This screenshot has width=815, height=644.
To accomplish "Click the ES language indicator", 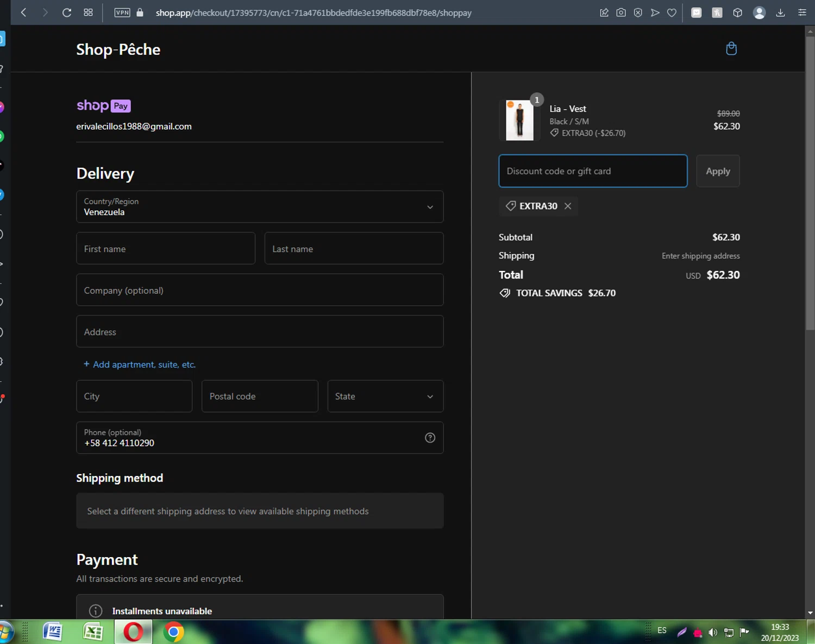I will pos(662,630).
